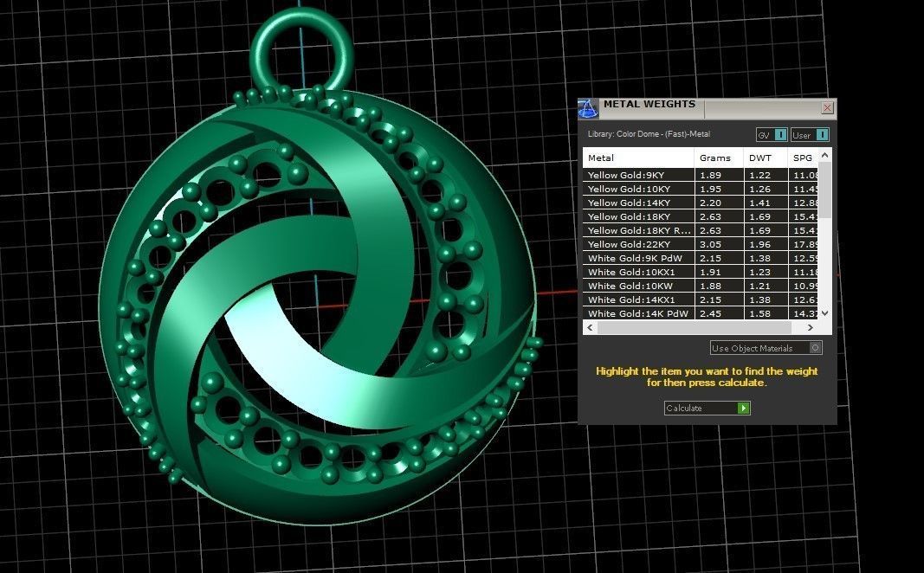Viewport: 924px width, 573px height.
Task: Toggle the User library switch
Action: tap(811, 135)
